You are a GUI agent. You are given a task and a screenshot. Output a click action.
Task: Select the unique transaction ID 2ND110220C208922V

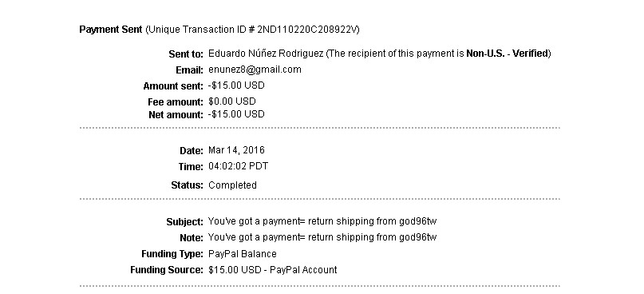pyautogui.click(x=308, y=30)
